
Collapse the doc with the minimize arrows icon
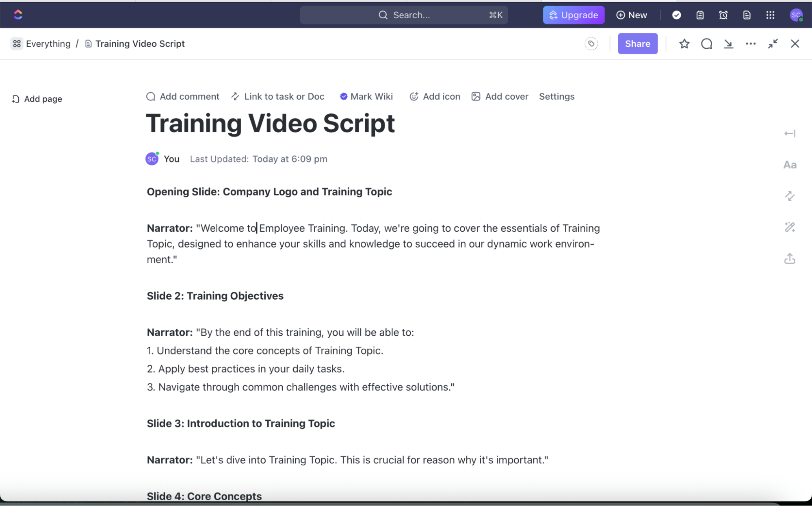773,43
